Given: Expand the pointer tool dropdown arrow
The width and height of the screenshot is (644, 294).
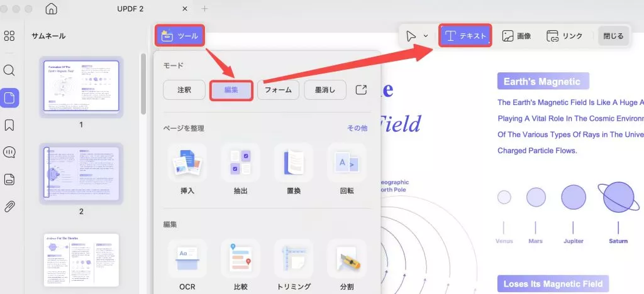Looking at the screenshot, I should click(x=426, y=36).
